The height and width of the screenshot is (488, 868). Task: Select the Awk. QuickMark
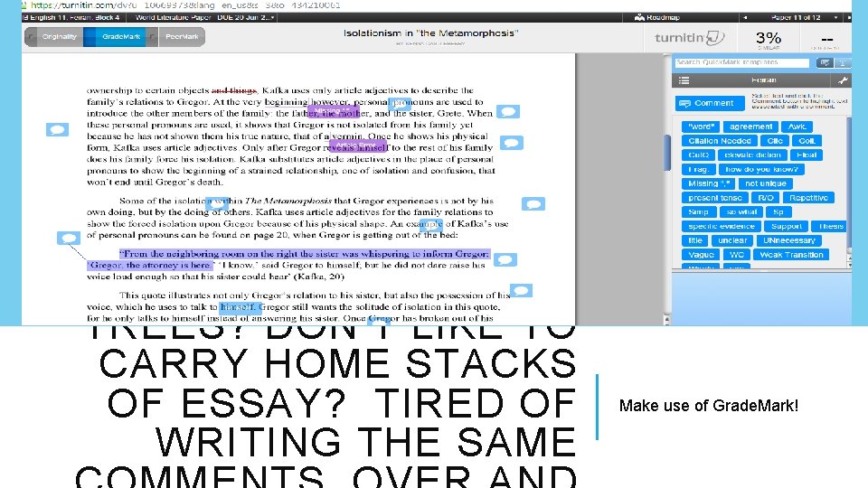[797, 127]
